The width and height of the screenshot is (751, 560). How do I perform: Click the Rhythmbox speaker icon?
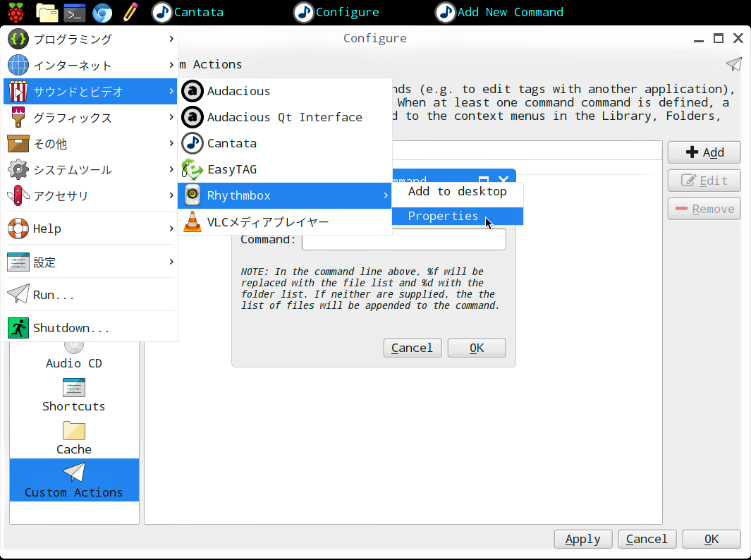pyautogui.click(x=193, y=195)
